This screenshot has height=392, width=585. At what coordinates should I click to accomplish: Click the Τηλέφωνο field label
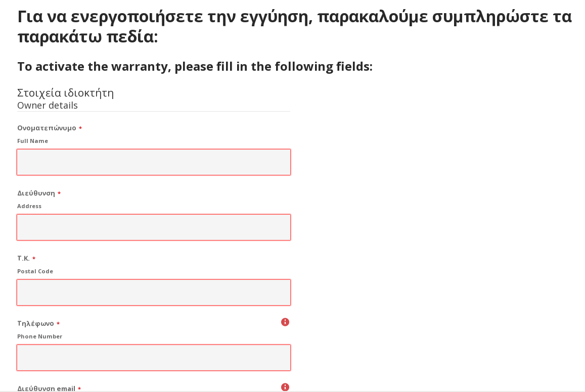(35, 323)
